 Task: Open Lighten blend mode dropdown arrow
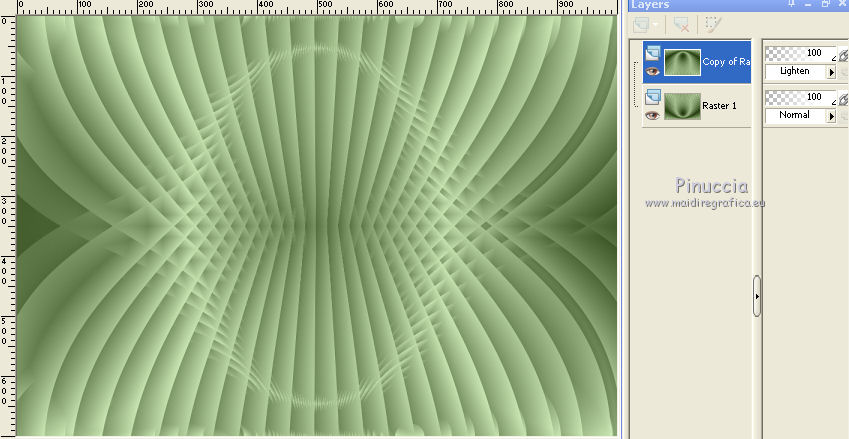tap(832, 71)
